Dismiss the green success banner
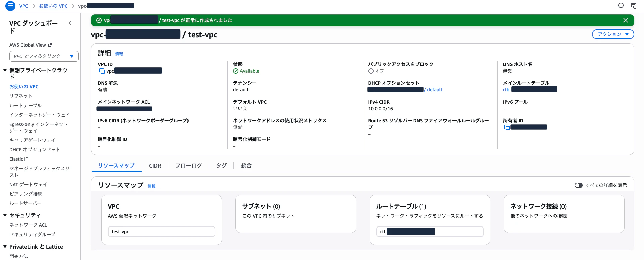Viewport: 644px width, 260px height. (626, 20)
